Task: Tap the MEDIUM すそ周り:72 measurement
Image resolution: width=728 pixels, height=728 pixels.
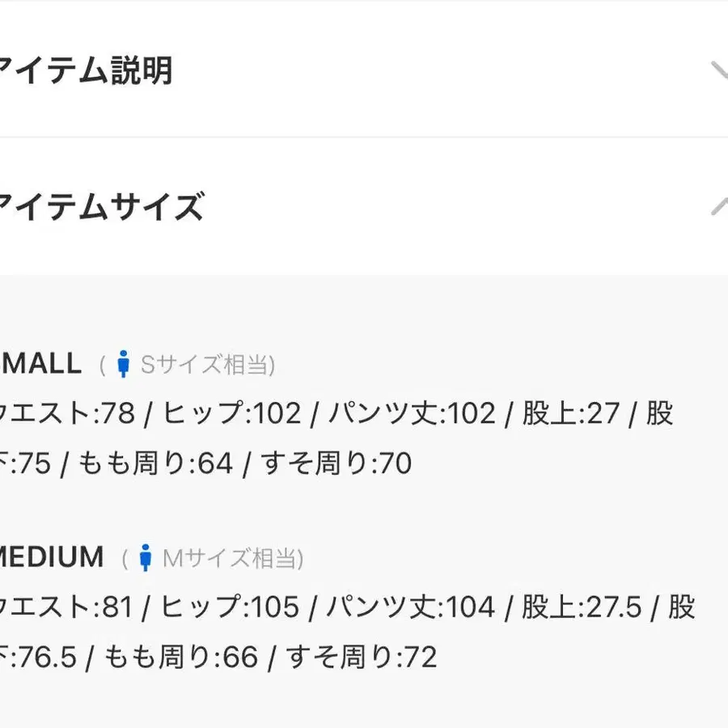Action: click(362, 656)
